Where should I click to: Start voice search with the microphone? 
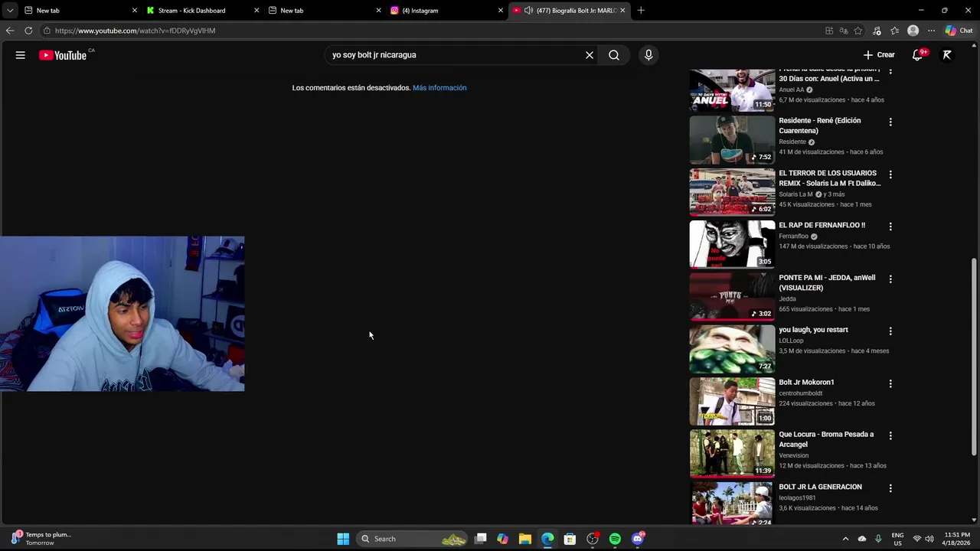pos(648,55)
